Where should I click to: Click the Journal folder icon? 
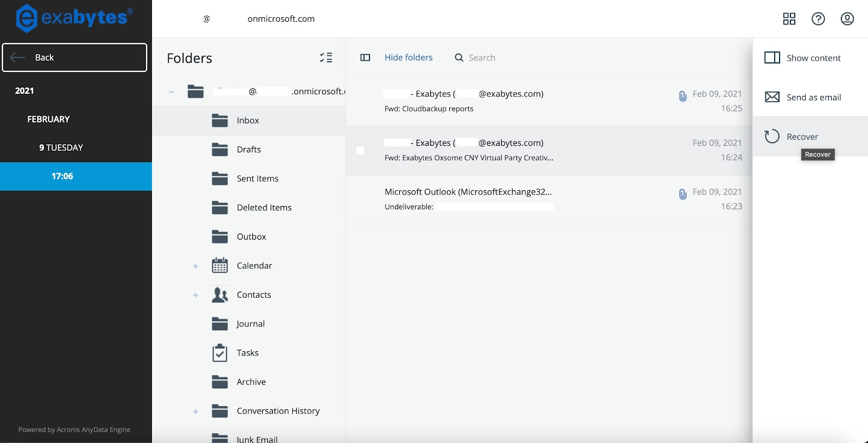pyautogui.click(x=220, y=324)
